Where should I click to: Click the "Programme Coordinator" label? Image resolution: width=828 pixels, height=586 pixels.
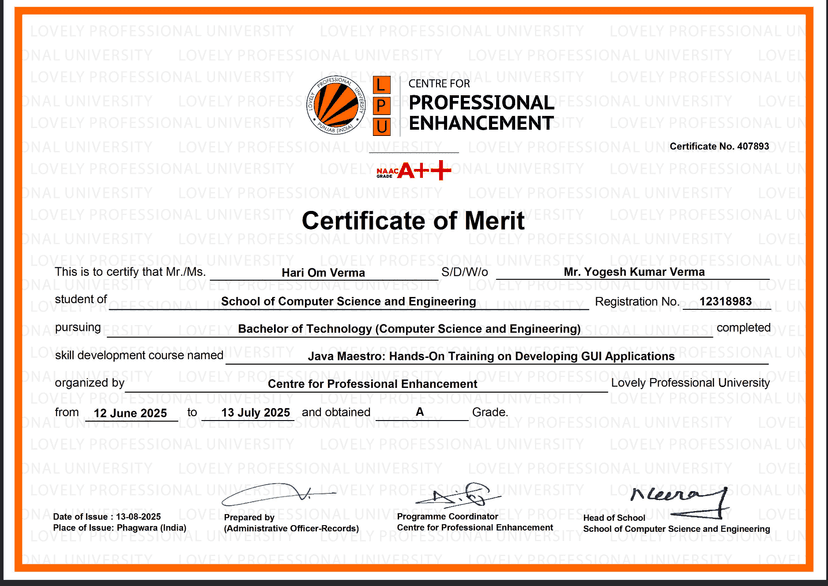click(447, 516)
